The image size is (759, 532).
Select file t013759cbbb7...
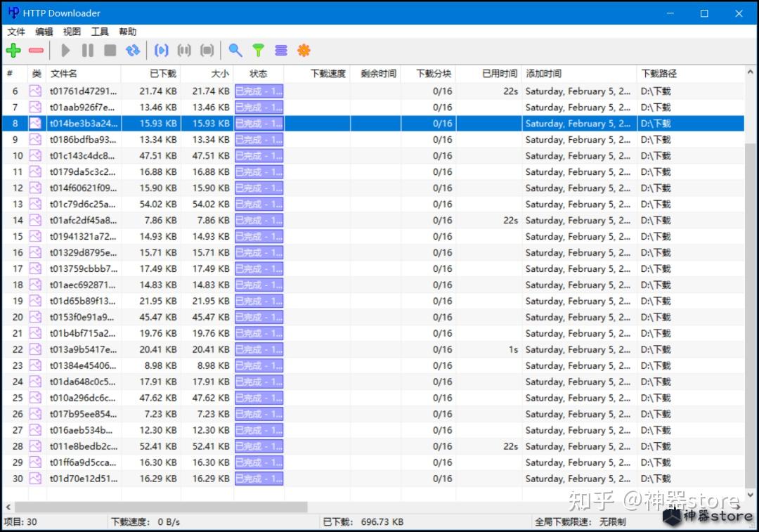83,268
